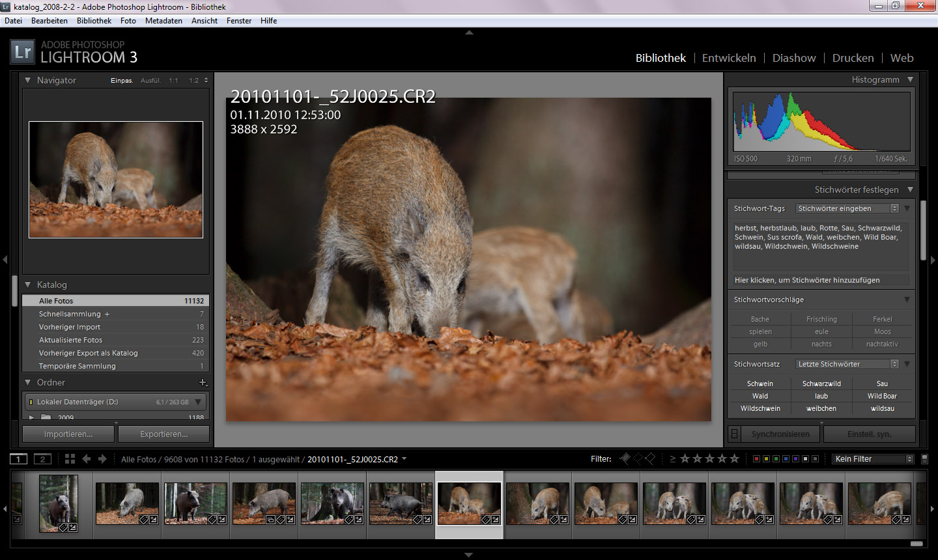The height and width of the screenshot is (560, 938).
Task: Click the Importieren button
Action: point(68,434)
